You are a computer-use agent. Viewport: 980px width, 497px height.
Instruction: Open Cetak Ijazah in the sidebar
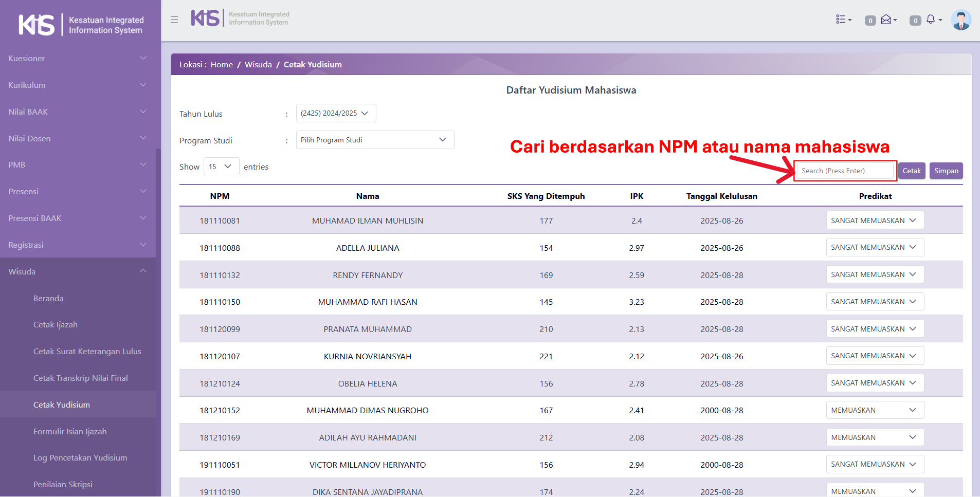point(56,325)
